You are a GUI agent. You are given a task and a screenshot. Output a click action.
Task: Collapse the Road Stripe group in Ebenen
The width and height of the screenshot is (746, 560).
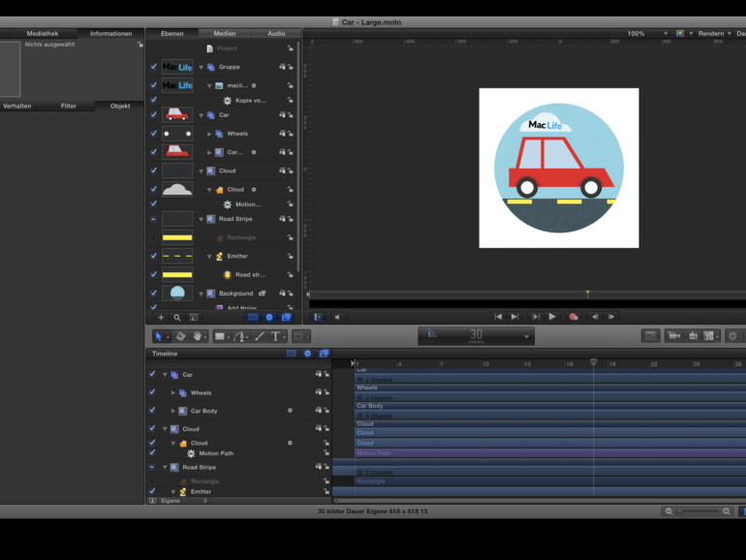(x=201, y=219)
